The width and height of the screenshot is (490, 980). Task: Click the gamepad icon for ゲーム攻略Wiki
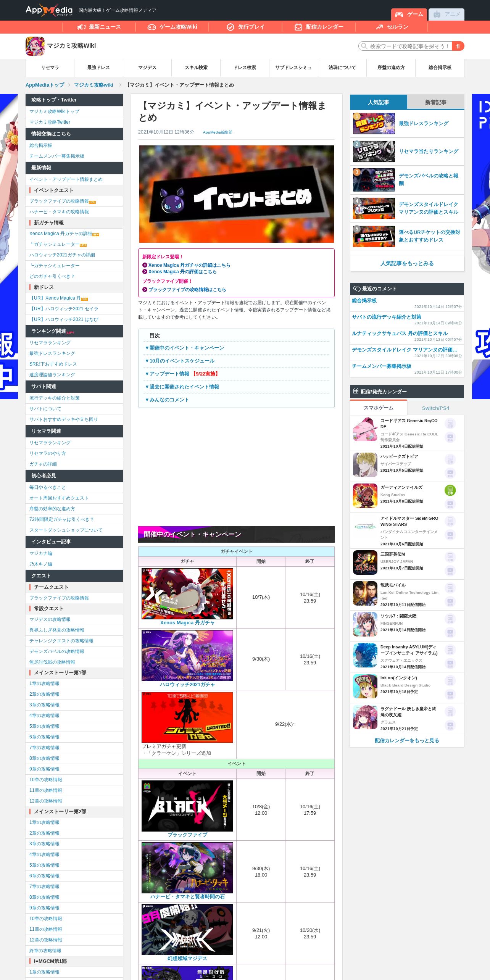[x=152, y=27]
